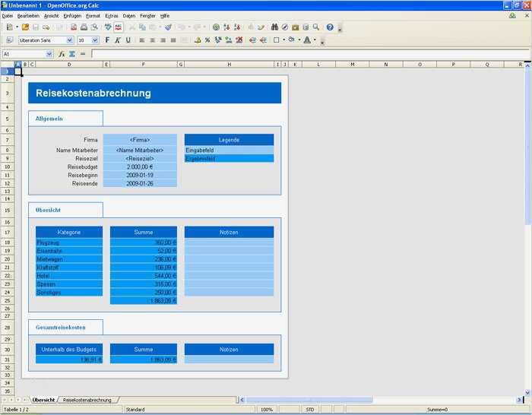
Task: Click row header 15
Action: click(7, 211)
